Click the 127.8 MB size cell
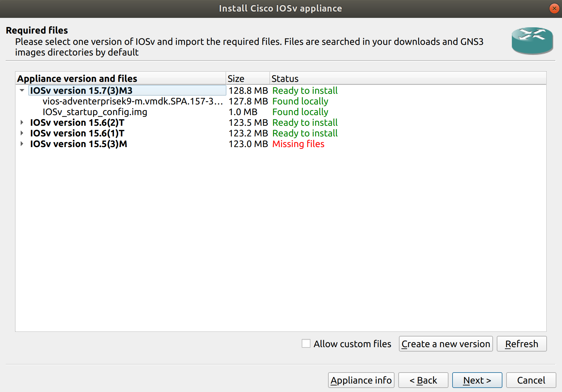Viewport: 562px width, 392px height. pyautogui.click(x=248, y=101)
